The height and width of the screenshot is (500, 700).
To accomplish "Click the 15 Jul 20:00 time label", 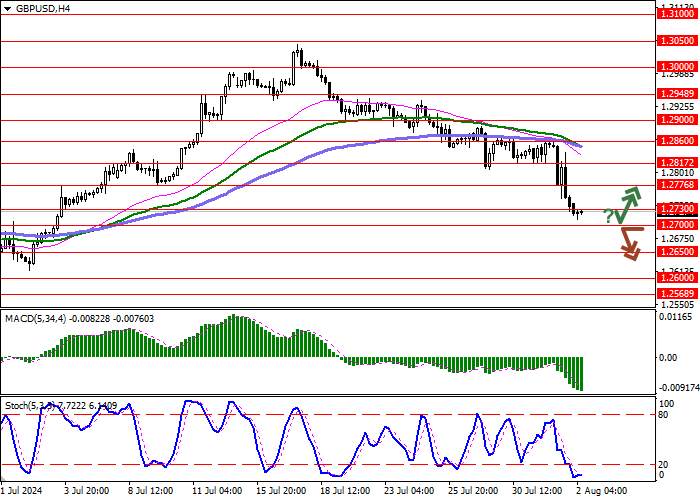I will click(x=282, y=491).
